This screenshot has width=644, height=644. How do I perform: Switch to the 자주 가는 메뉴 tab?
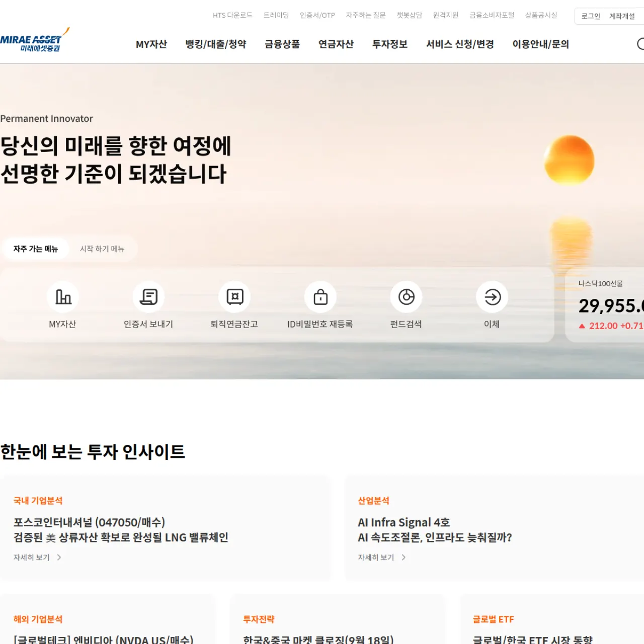tap(36, 249)
